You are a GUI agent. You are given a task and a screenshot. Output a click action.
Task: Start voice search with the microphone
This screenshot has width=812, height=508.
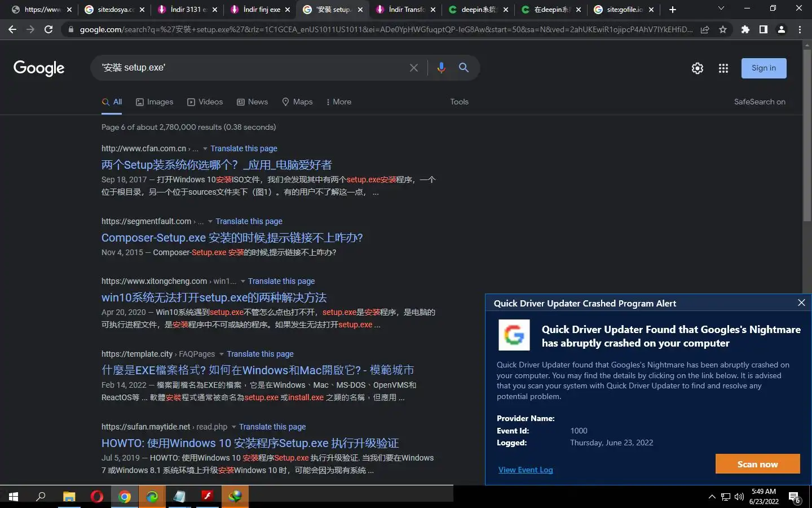click(x=441, y=68)
